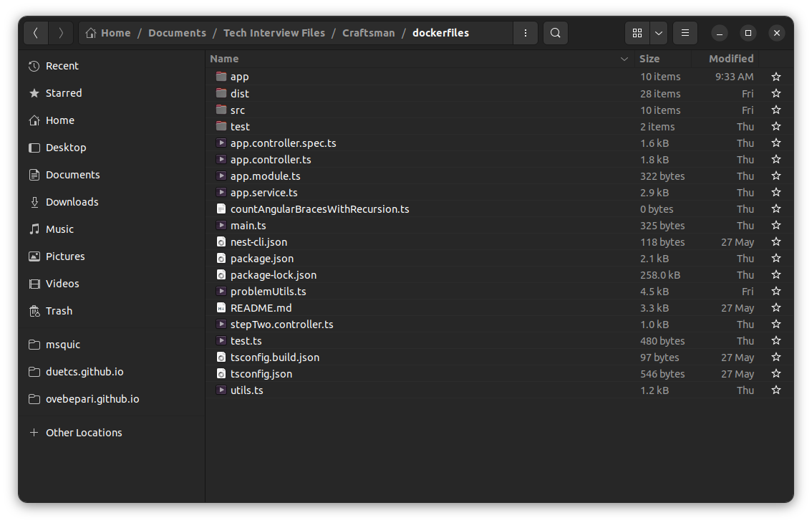The width and height of the screenshot is (812, 523).
Task: Click the Pictures sidebar icon
Action: click(x=34, y=256)
